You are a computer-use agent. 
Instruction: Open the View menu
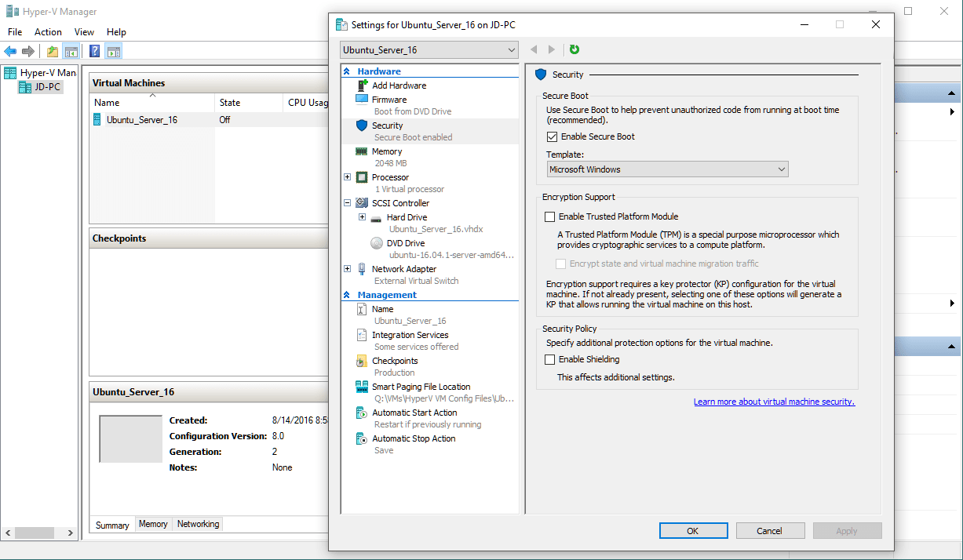pyautogui.click(x=84, y=32)
